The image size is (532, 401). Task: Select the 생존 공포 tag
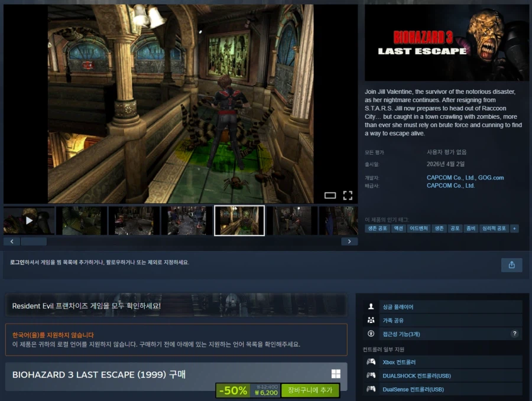pos(377,229)
